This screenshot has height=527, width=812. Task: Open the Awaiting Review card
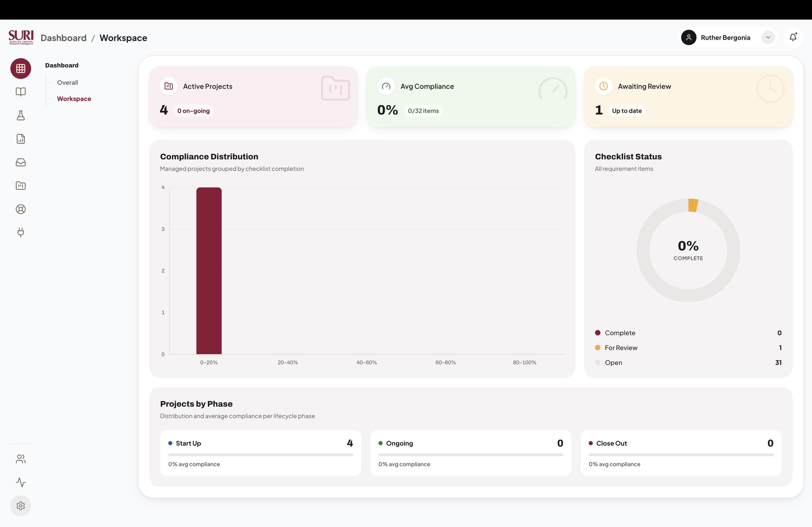click(688, 97)
